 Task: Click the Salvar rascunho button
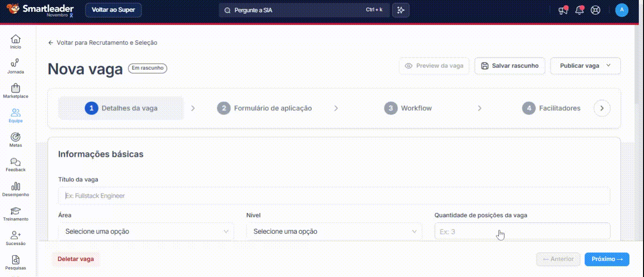coord(510,66)
